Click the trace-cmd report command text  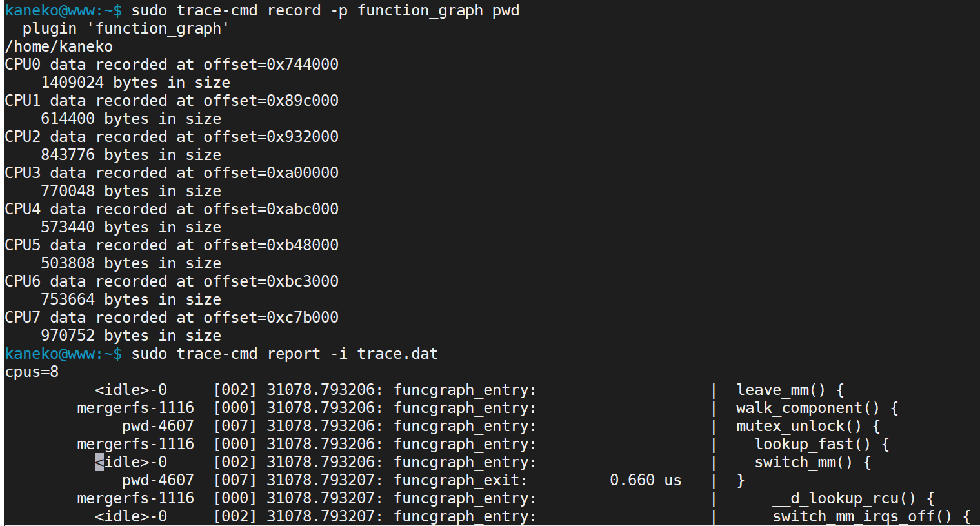(x=285, y=354)
